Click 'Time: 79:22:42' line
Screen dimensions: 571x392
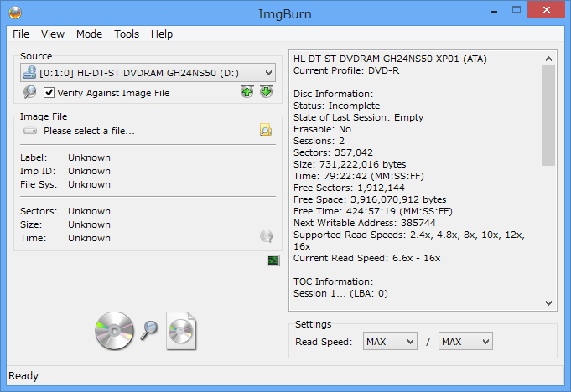point(359,176)
